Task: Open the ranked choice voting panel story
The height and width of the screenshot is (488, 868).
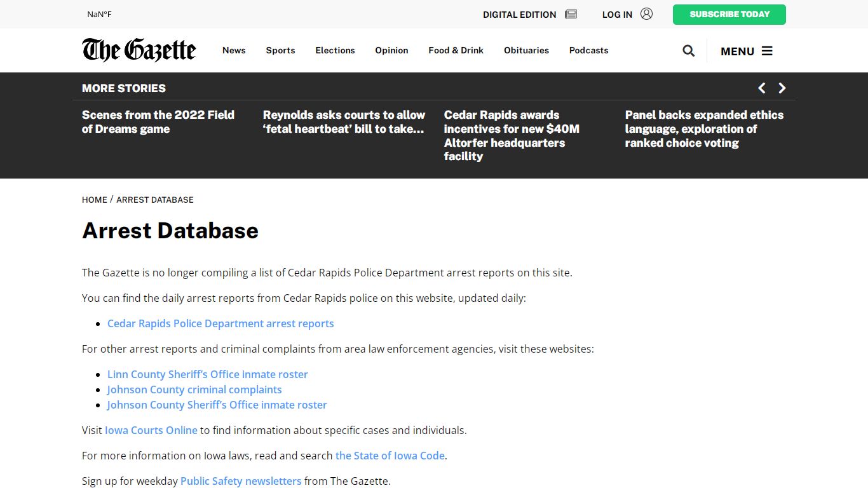Action: [x=704, y=129]
